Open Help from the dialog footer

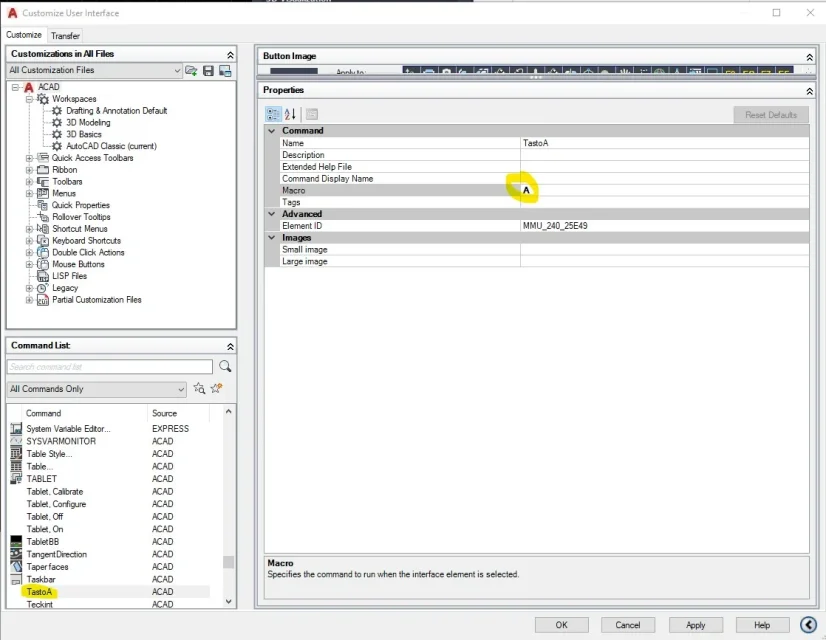(762, 625)
